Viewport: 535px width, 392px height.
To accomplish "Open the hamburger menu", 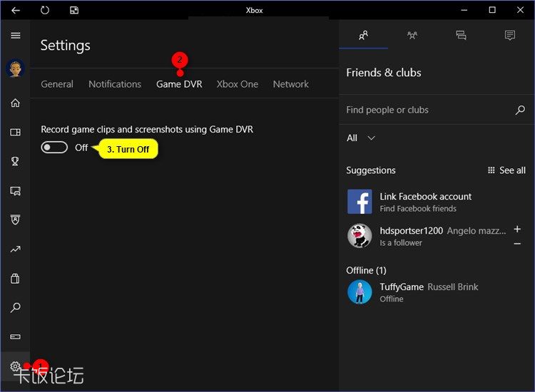I will pos(16,36).
